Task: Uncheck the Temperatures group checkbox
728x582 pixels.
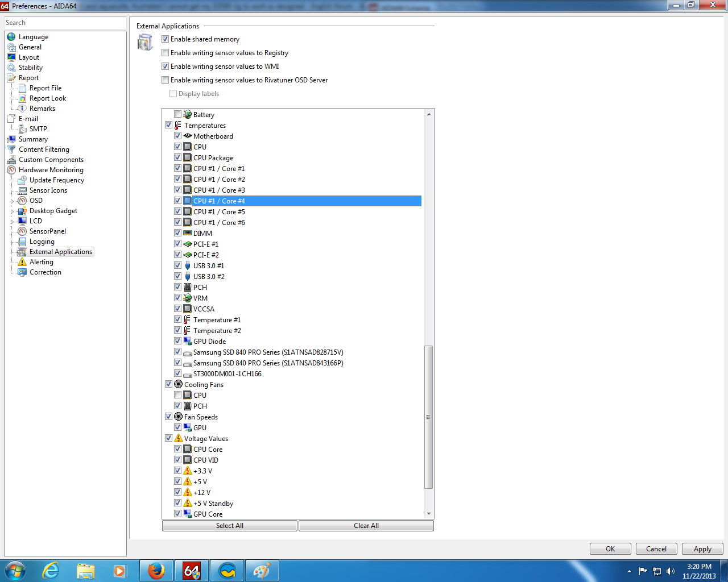Action: pyautogui.click(x=169, y=125)
